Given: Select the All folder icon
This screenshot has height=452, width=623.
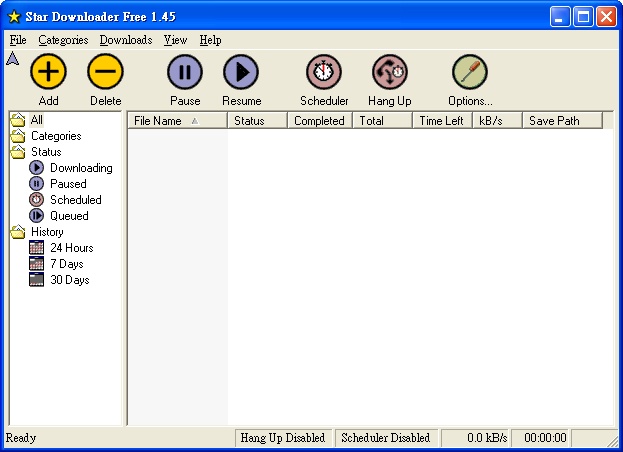Looking at the screenshot, I should point(18,120).
